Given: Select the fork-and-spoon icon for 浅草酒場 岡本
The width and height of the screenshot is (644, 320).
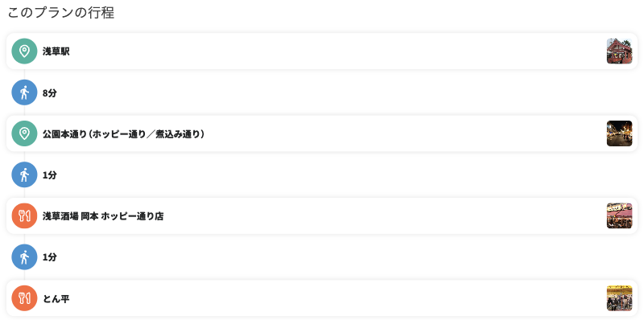Looking at the screenshot, I should (x=24, y=215).
